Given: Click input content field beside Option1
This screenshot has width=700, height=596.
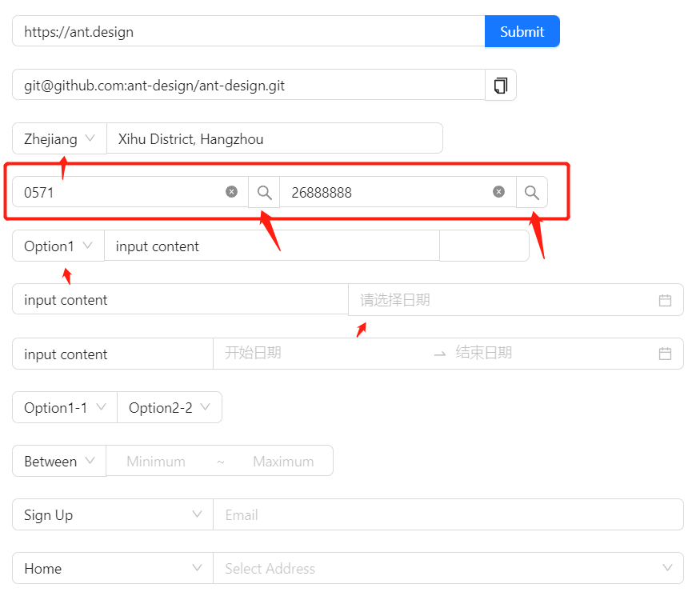Looking at the screenshot, I should (x=272, y=246).
